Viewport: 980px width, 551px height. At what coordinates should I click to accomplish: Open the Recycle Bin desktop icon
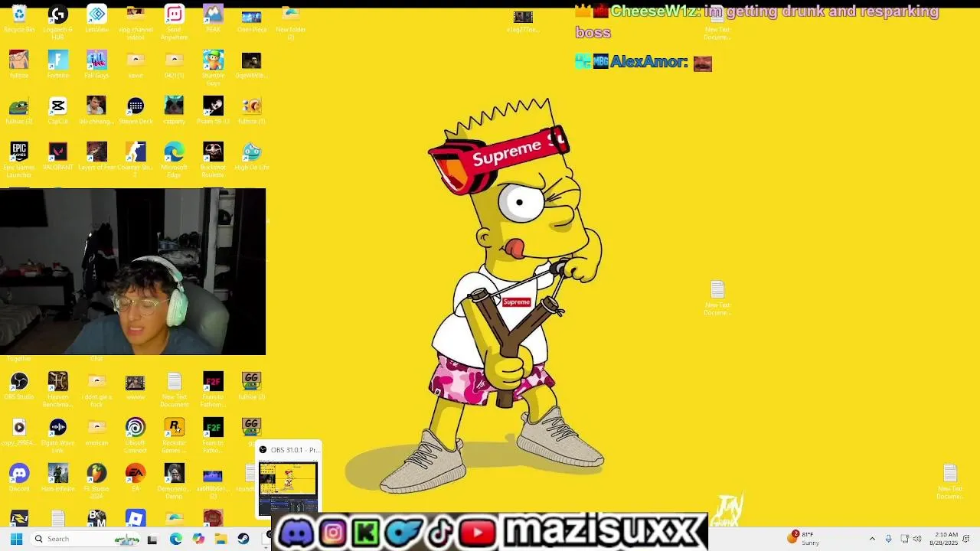(19, 20)
